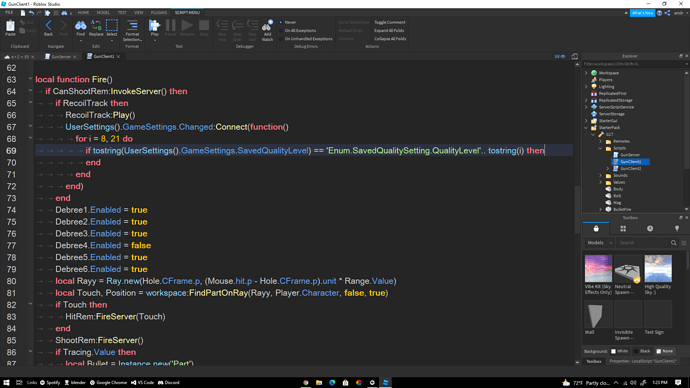The height and width of the screenshot is (388, 690).
Task: Click Toggle Comment action
Action: pos(390,22)
